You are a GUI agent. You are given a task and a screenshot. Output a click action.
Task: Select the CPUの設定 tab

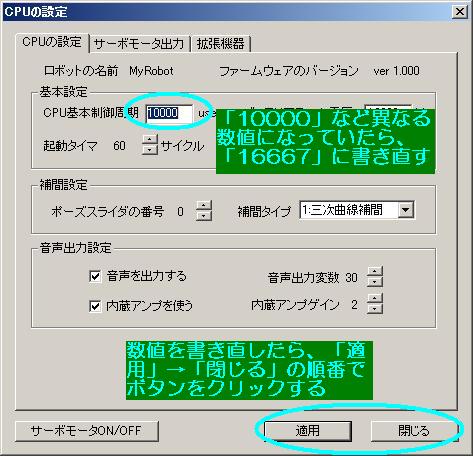point(52,42)
